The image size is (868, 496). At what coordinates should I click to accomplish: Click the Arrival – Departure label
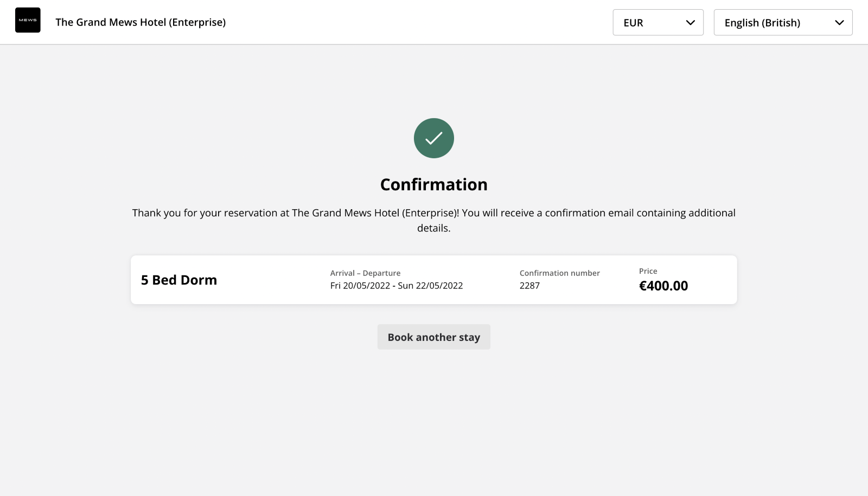tap(365, 273)
